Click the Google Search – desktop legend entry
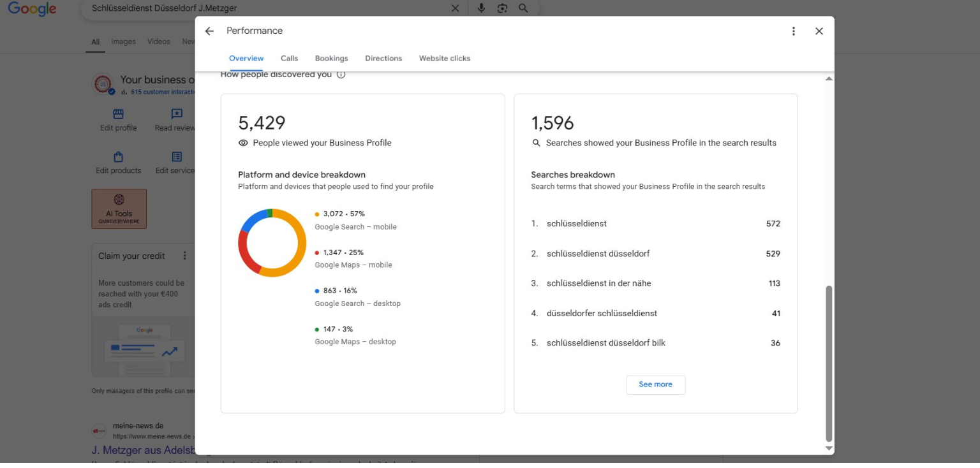The image size is (980, 468). [357, 297]
